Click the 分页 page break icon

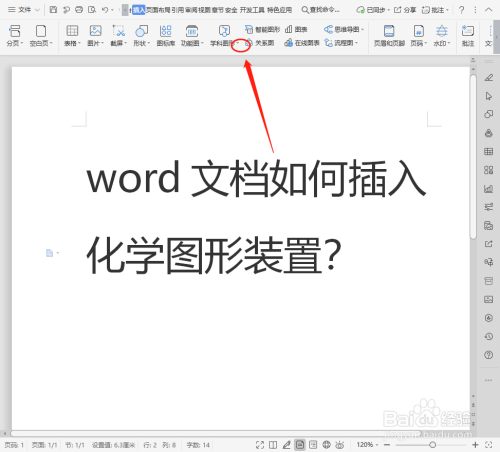pos(14,31)
